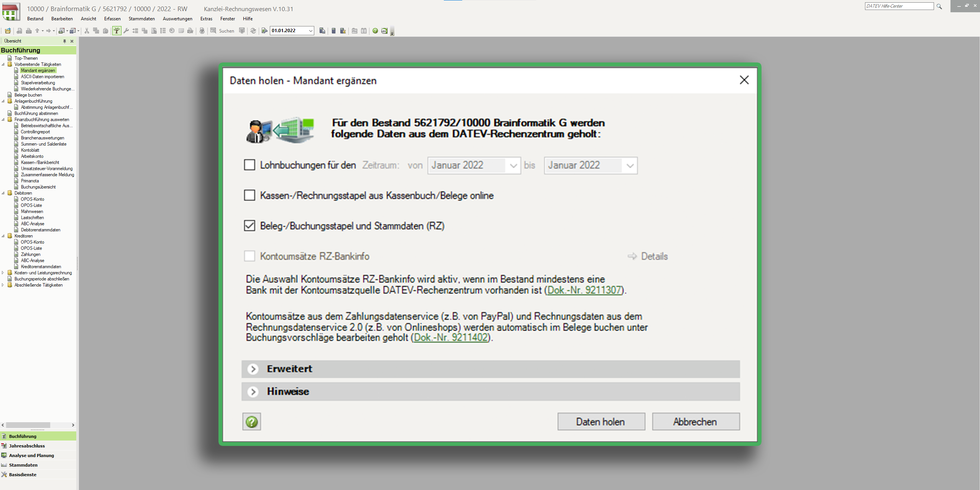This screenshot has width=980, height=490.
Task: Click the DATEV Hilfe-Center search field
Action: (899, 6)
